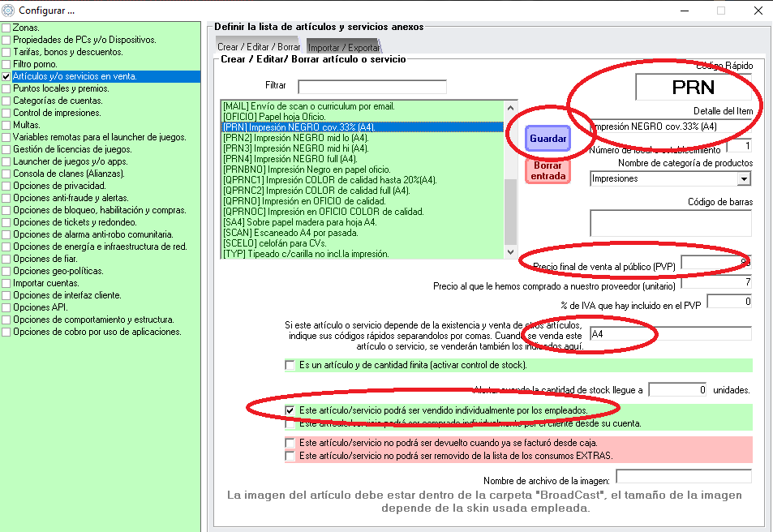Select the [QPRNC1] Impresión COLOR hasta 20% entry
The height and width of the screenshot is (532, 773).
362,180
